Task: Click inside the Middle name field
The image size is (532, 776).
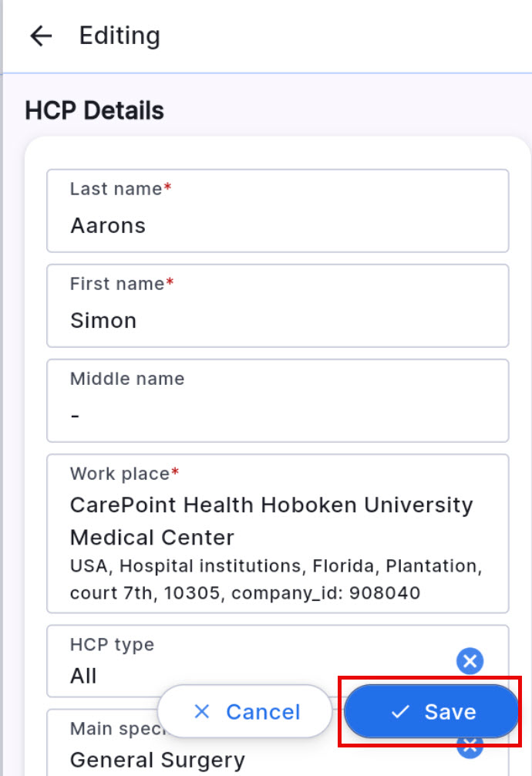Action: pos(278,400)
